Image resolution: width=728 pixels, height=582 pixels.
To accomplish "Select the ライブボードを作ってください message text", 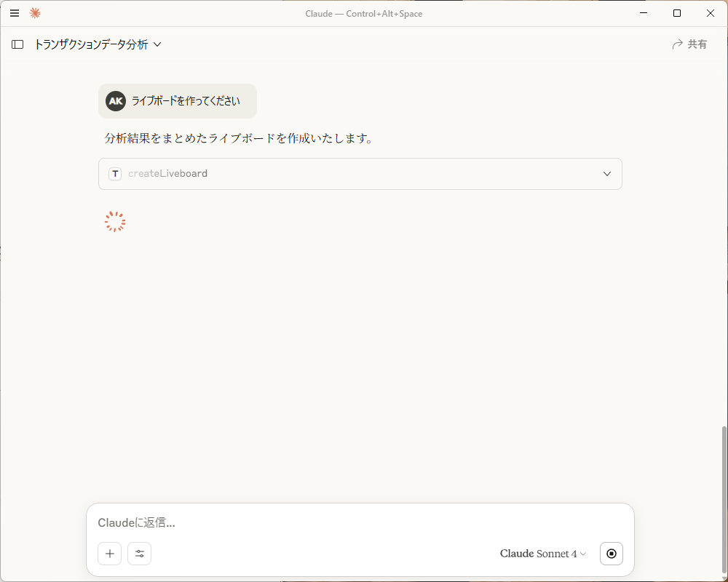I will coord(186,101).
